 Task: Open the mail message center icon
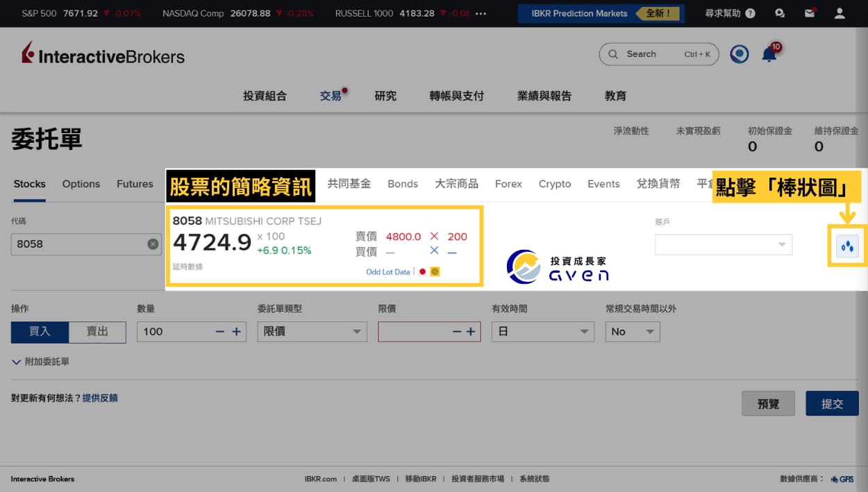point(810,13)
